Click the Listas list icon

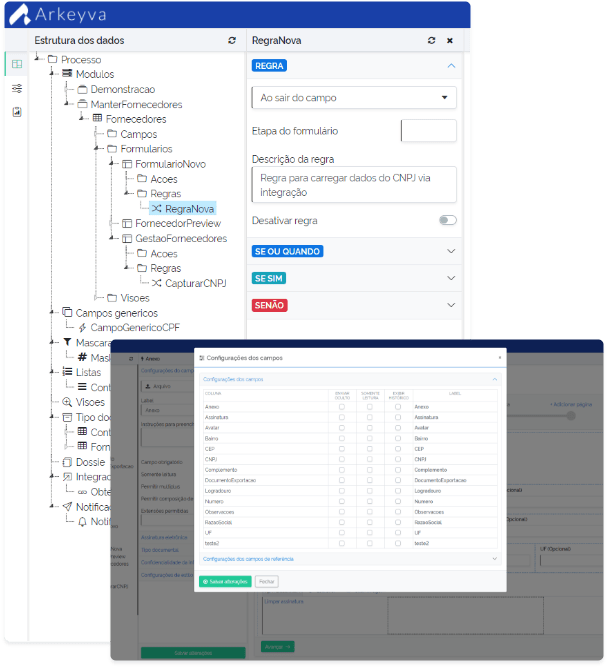[67, 371]
